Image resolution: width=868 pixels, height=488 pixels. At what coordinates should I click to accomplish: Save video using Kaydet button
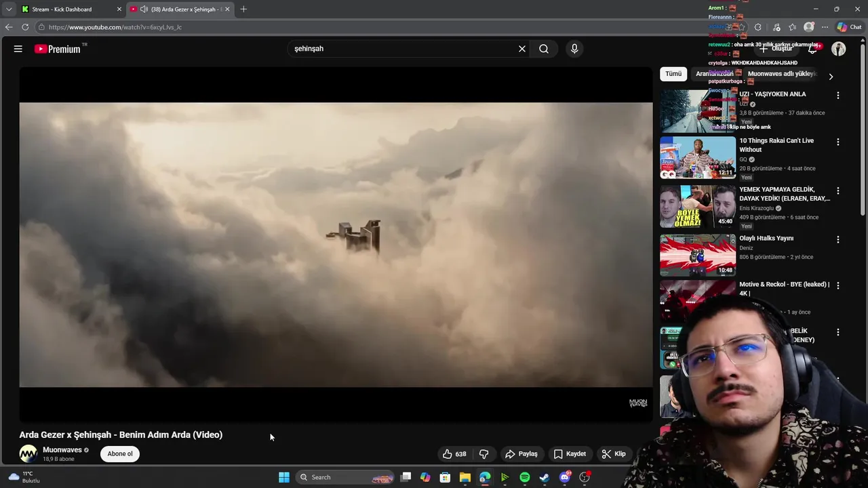(x=570, y=454)
